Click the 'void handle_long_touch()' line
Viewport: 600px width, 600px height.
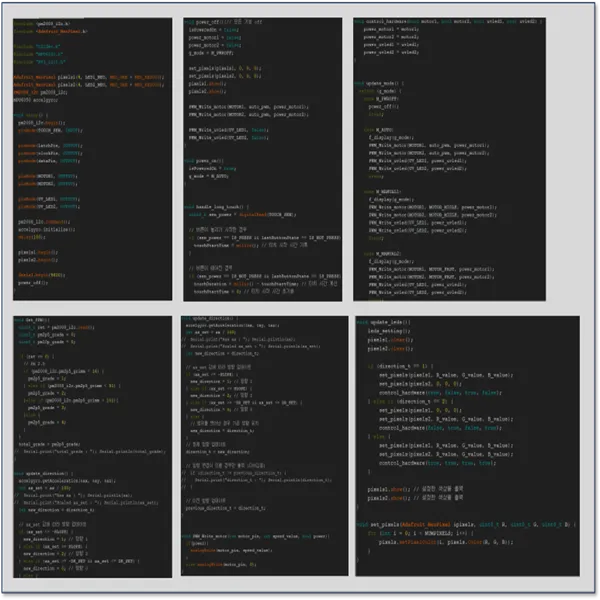point(217,207)
